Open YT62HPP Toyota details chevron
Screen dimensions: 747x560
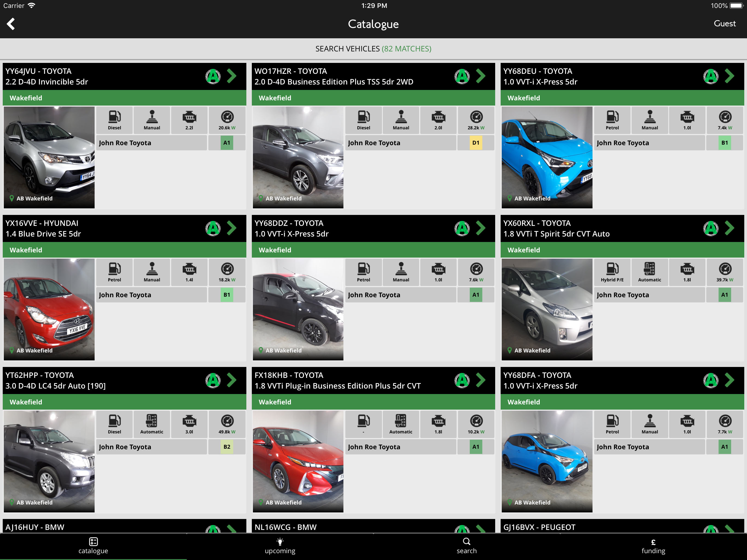pos(232,380)
